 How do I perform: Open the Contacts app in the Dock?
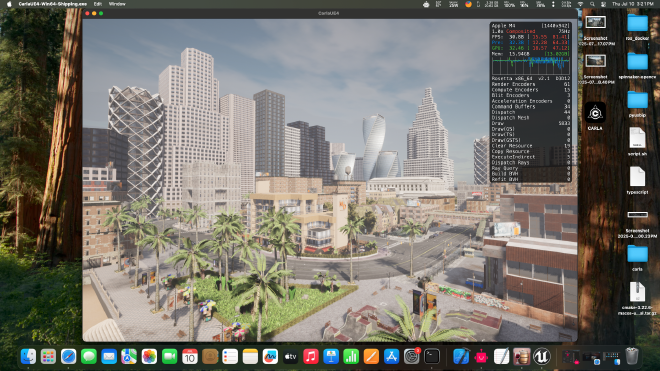click(210, 357)
